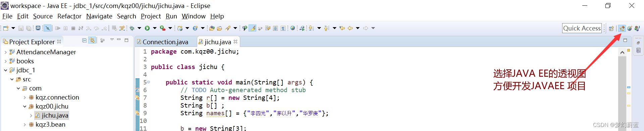Toggle Skip All Breakpoints button
Screen dimensions: 644x131
pos(48,28)
